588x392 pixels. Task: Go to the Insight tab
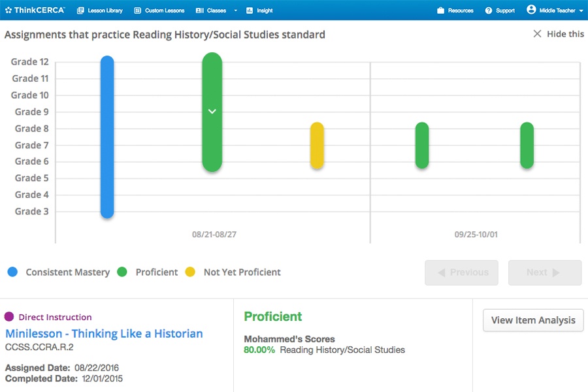[259, 10]
